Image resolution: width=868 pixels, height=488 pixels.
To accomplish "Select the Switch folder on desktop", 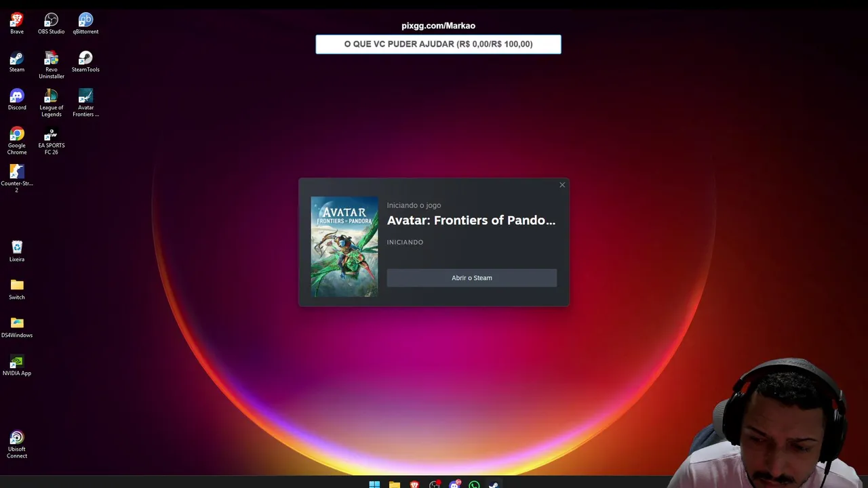I will coord(17,289).
